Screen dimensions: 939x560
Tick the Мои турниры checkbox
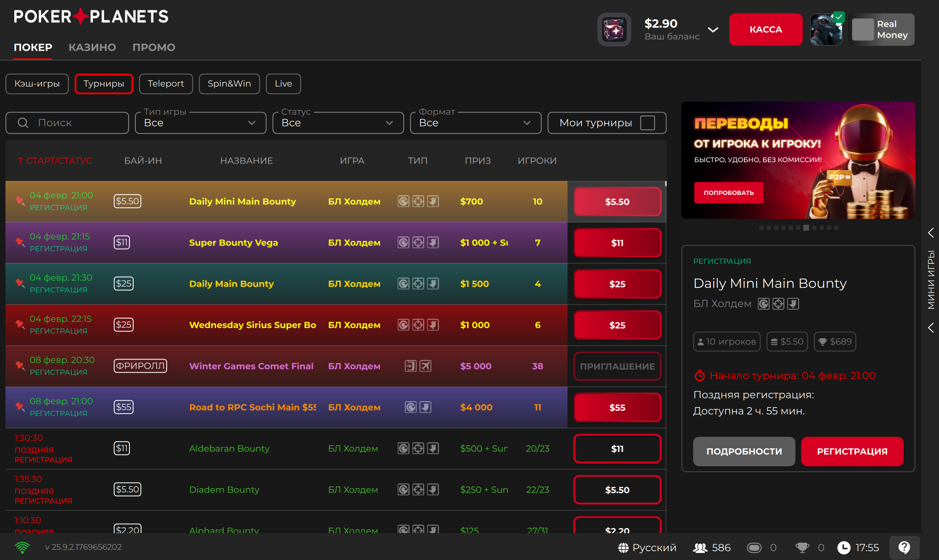[647, 123]
